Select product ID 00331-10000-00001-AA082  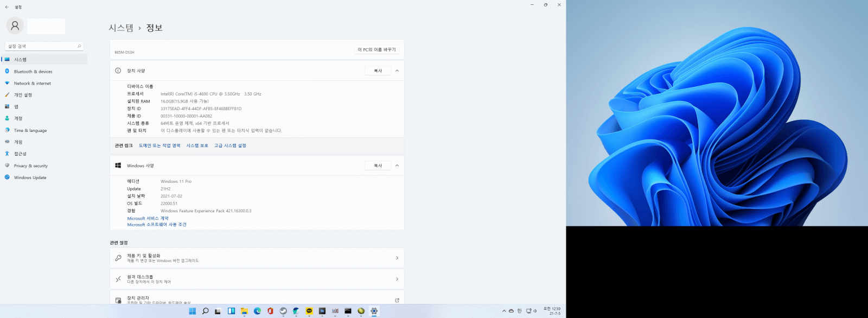point(186,116)
